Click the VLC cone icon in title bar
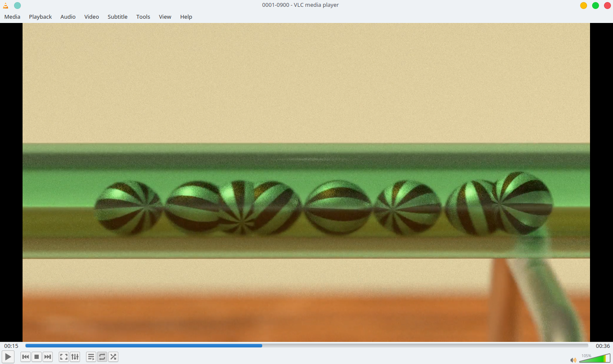Image resolution: width=613 pixels, height=364 pixels. pos(6,5)
